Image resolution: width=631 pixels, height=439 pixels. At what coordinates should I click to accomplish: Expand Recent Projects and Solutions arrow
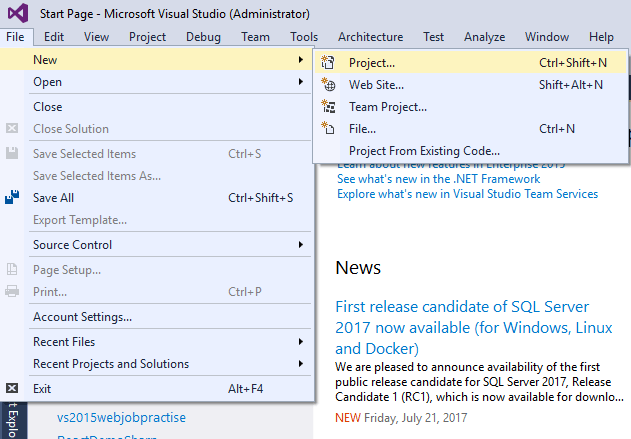[301, 364]
